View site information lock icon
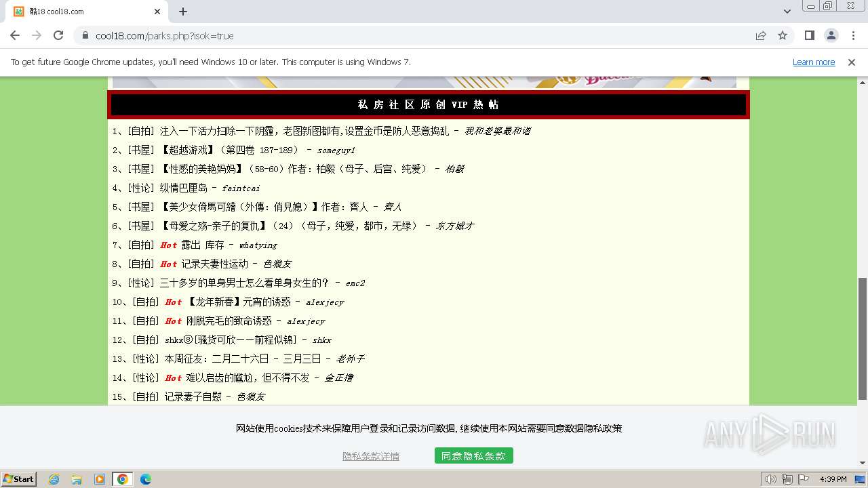 [85, 35]
